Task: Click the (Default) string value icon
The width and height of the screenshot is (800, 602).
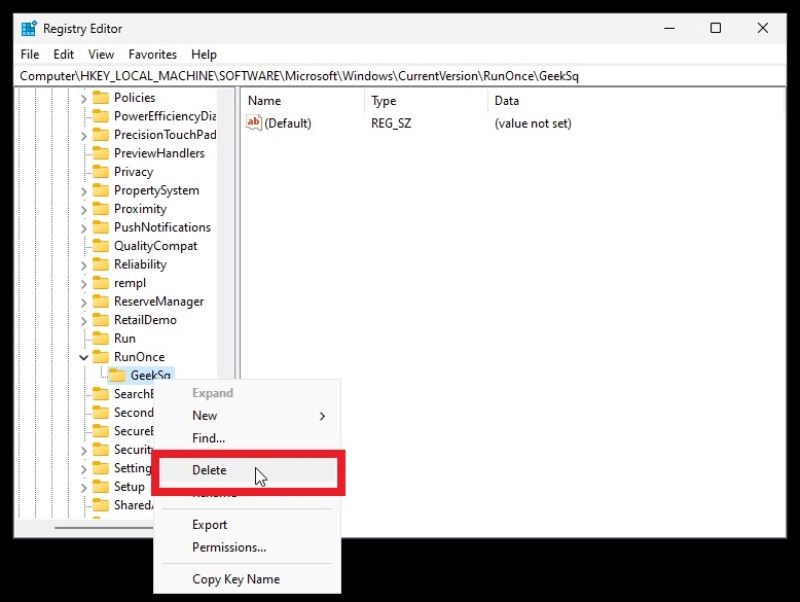Action: tap(254, 123)
